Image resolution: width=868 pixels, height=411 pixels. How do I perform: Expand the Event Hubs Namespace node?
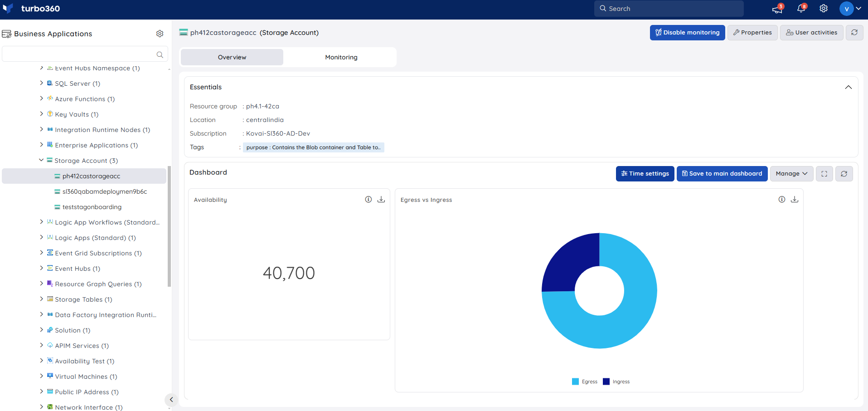42,68
